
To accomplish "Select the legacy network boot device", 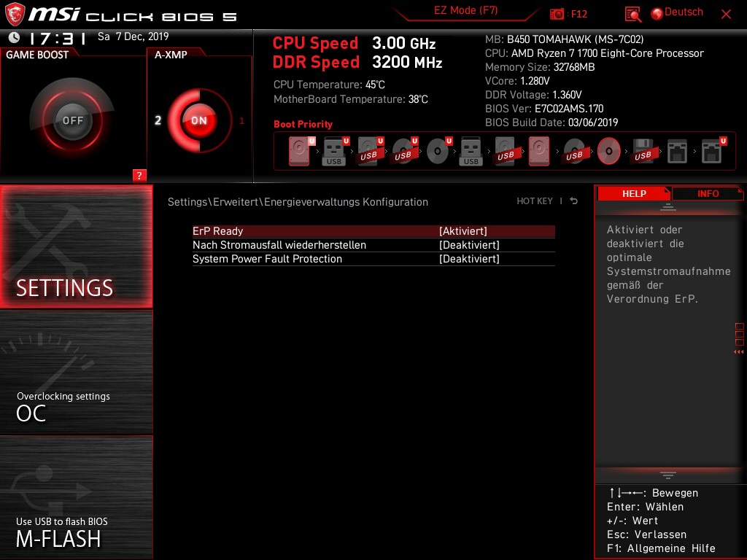I will (x=677, y=151).
